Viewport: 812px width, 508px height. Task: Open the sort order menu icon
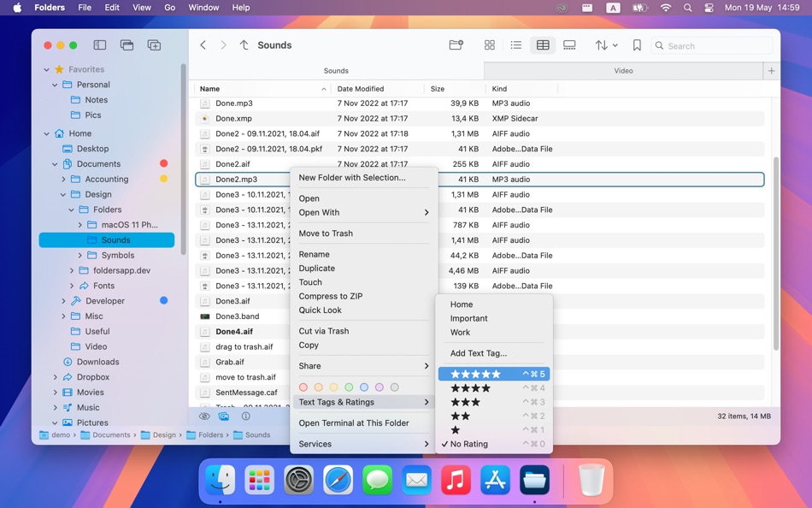pyautogui.click(x=603, y=44)
